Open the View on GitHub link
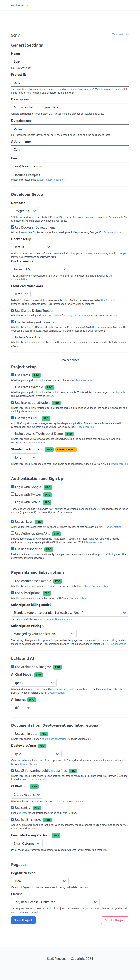140x980 pixels. point(120,34)
